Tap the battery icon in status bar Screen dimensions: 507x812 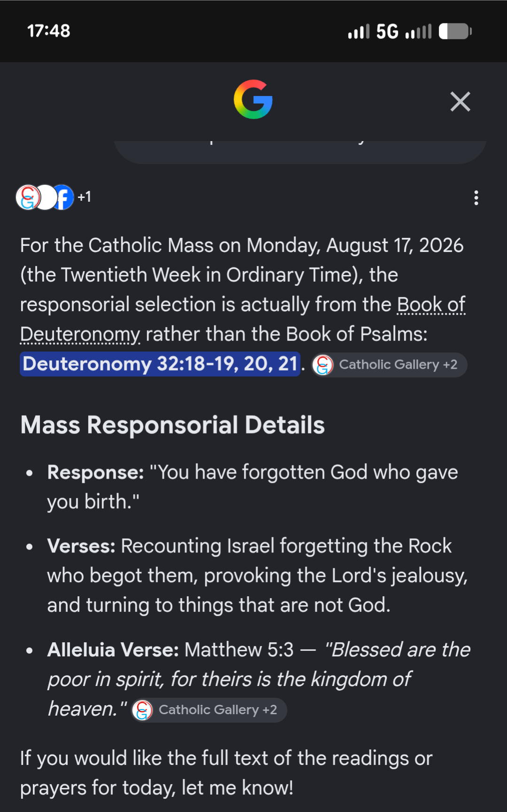(455, 32)
